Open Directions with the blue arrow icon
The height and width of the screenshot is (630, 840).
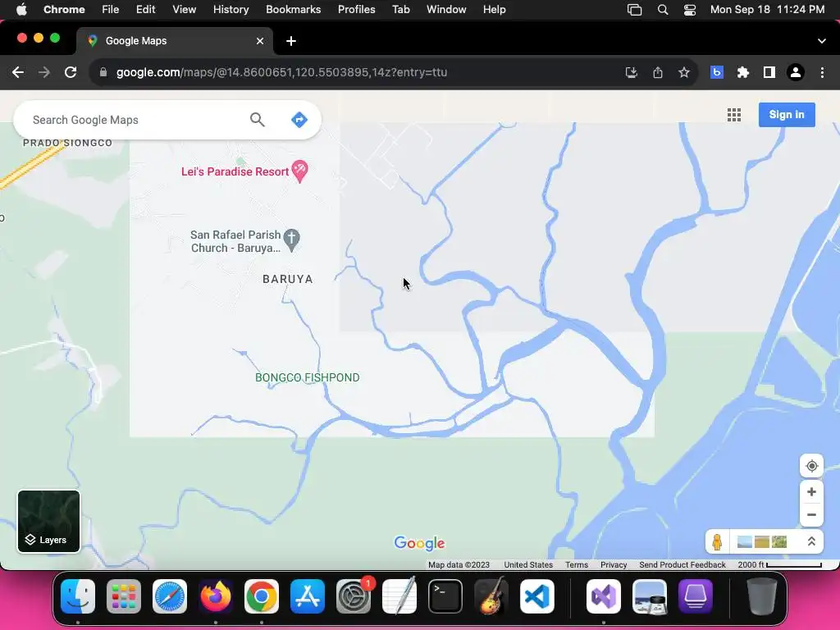(299, 120)
